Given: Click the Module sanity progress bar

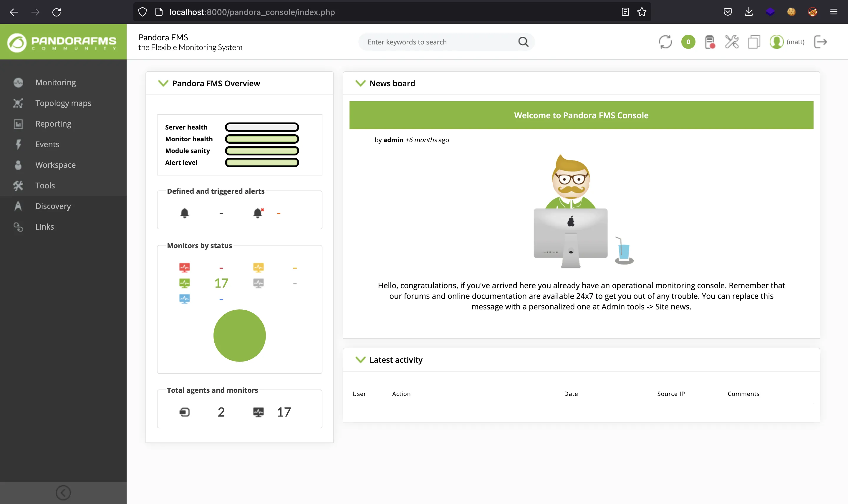Looking at the screenshot, I should [x=262, y=151].
